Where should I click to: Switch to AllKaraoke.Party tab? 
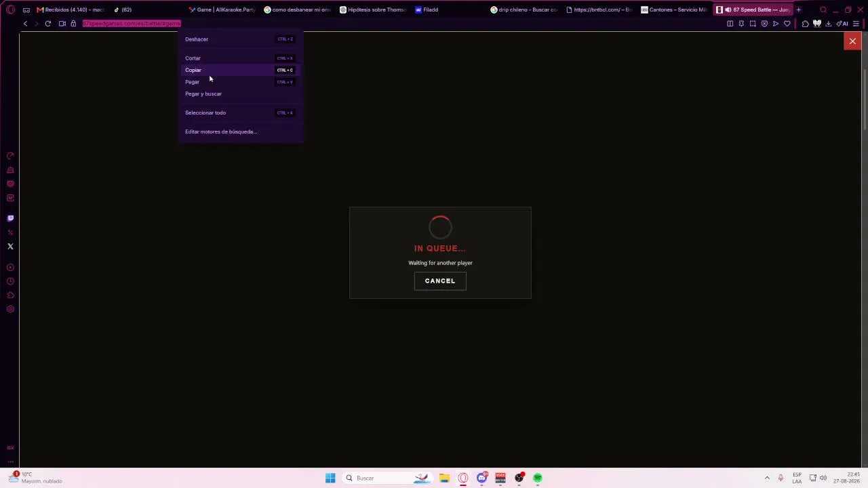tap(222, 9)
